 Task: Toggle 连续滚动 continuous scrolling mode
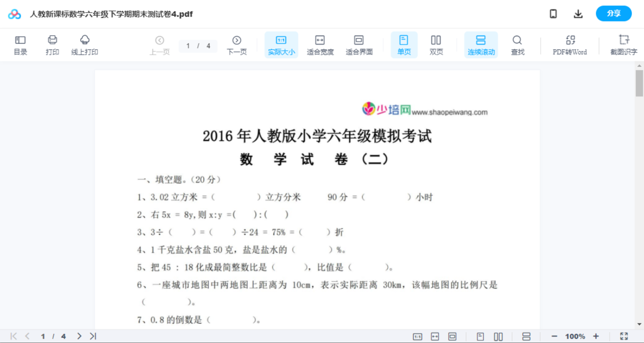[x=481, y=45]
